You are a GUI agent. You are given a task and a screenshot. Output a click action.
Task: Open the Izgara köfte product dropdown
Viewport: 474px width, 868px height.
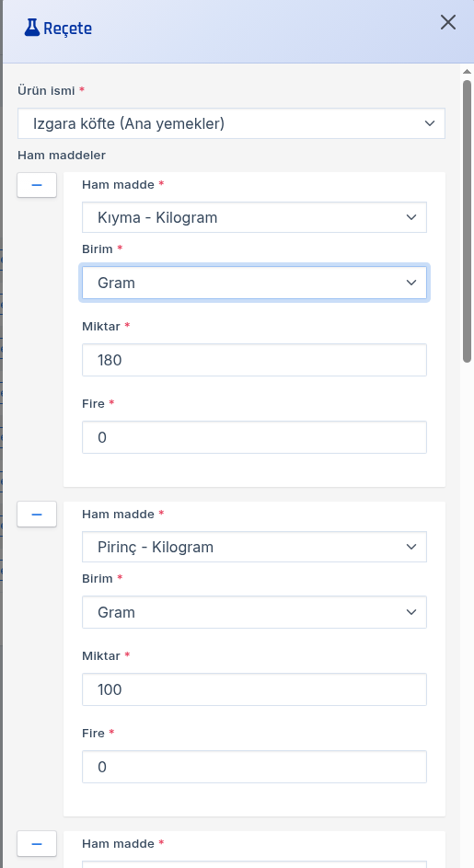231,123
